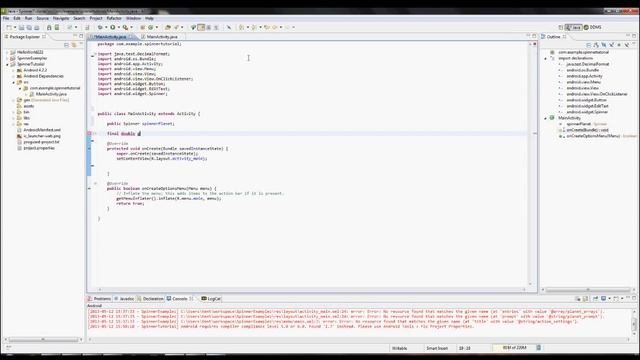Select the Outline view tab

coord(553,37)
